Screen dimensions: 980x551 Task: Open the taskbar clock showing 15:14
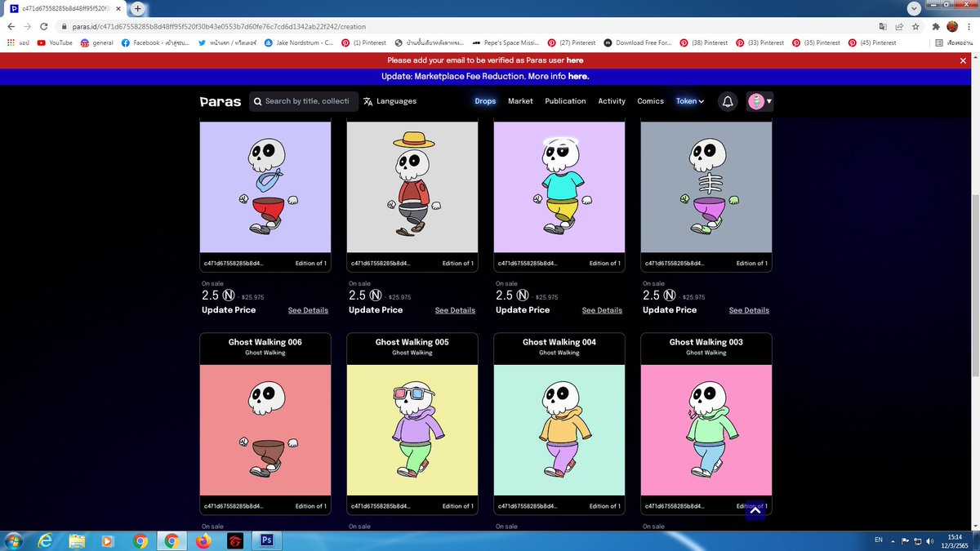point(955,540)
